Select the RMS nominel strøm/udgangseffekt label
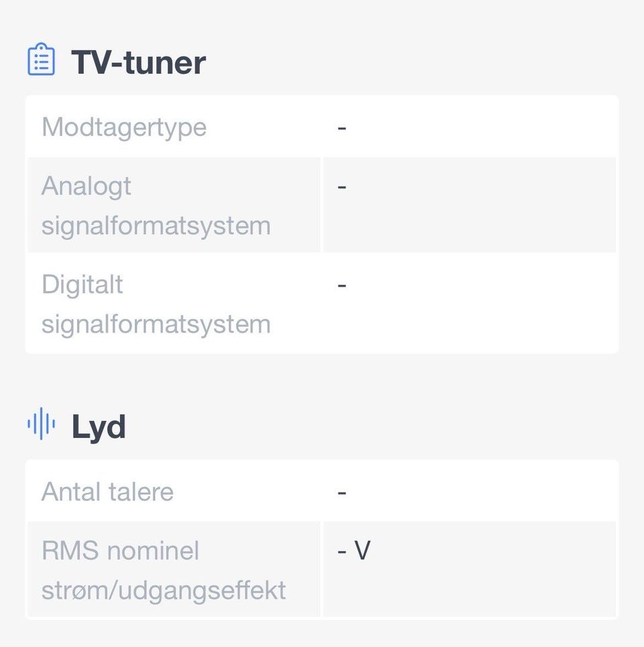This screenshot has height=647, width=644. 164,571
